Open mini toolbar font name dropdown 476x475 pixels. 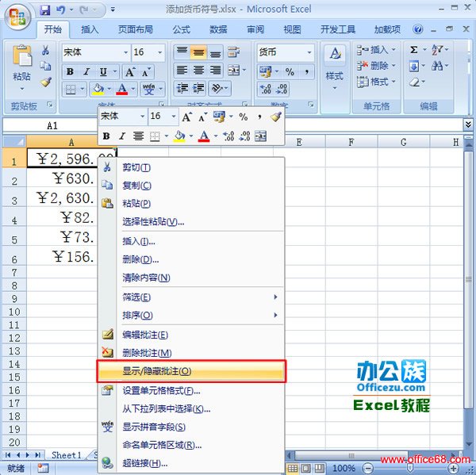142,117
